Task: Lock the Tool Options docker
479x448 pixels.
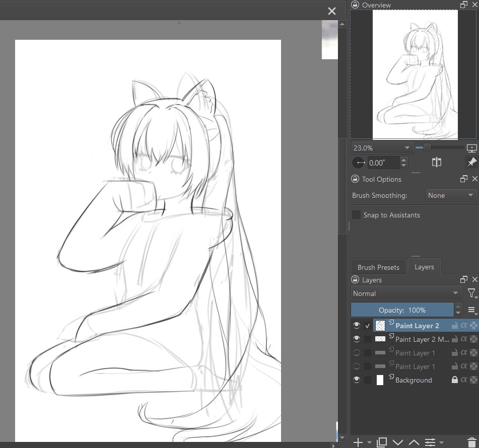Action: [355, 179]
